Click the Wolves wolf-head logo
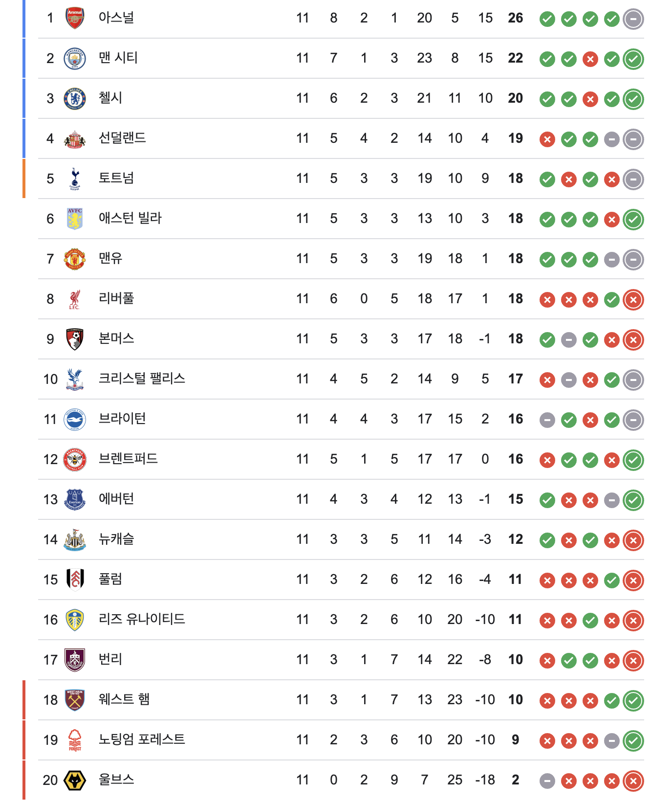Image resolution: width=672 pixels, height=804 pixels. (x=75, y=780)
